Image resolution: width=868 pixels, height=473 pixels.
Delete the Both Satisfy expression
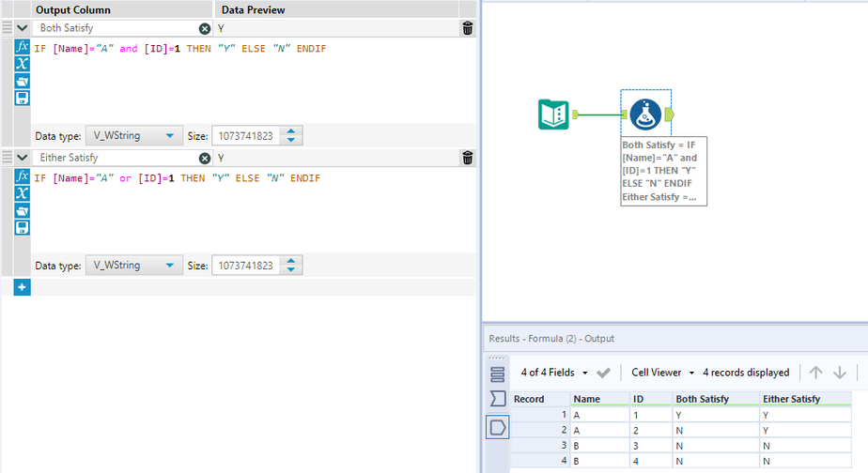pos(468,28)
